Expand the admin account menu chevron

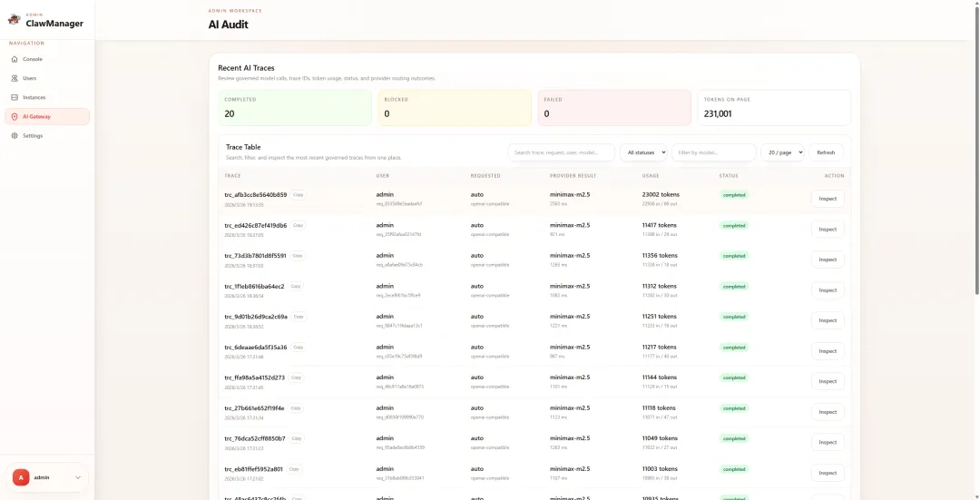[x=78, y=477]
